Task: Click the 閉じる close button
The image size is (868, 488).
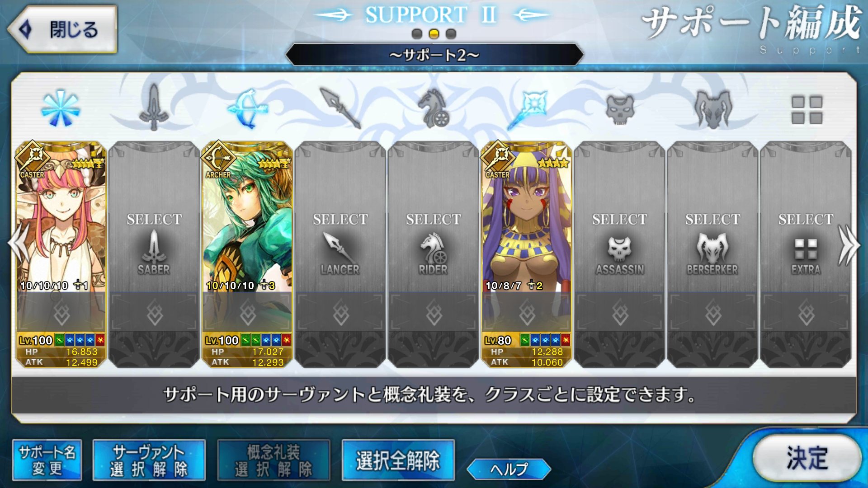Action: 62,29
